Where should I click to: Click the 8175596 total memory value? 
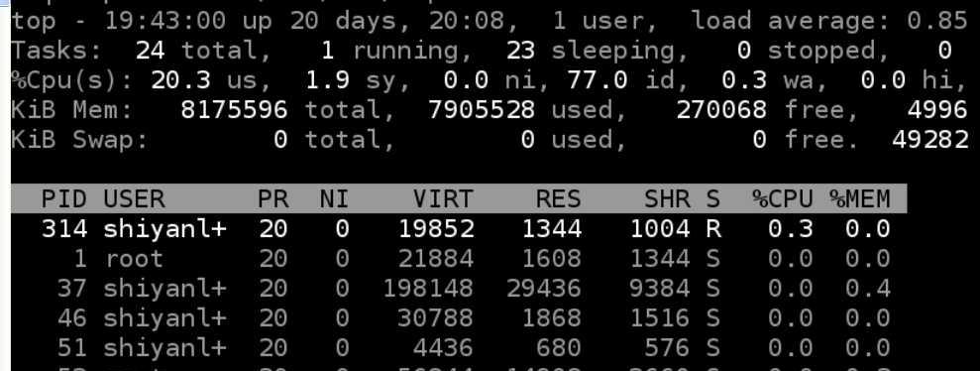[235, 110]
